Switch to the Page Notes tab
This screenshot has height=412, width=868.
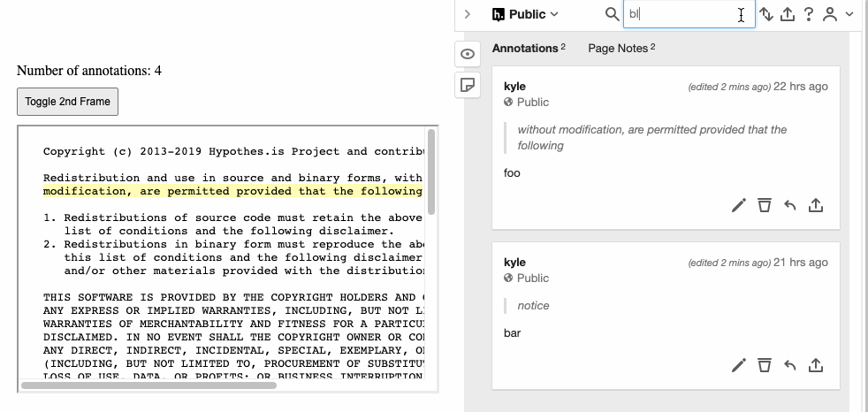pyautogui.click(x=621, y=48)
